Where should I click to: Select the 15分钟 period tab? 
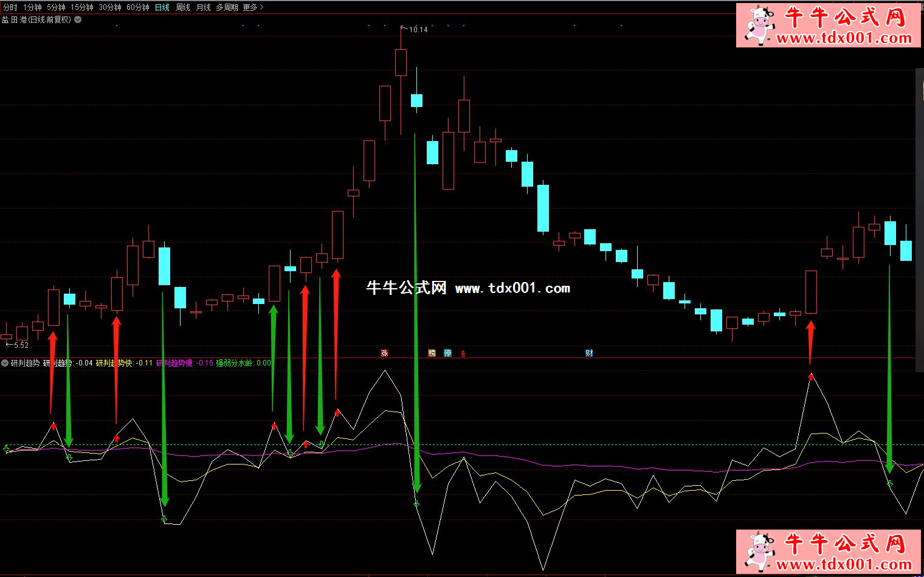click(82, 7)
